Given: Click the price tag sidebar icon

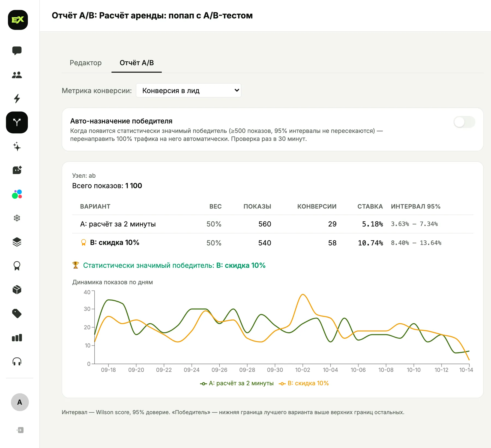Looking at the screenshot, I should [x=17, y=313].
